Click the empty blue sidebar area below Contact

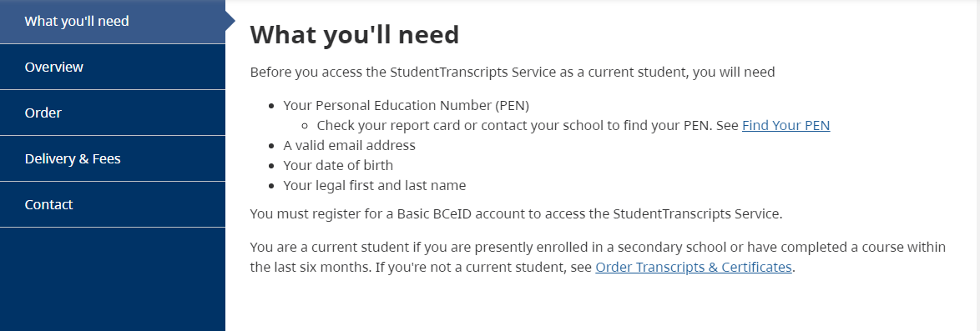click(x=113, y=279)
